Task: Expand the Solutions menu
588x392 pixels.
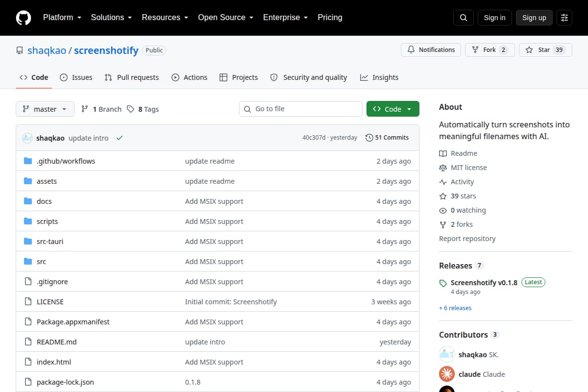Action: tap(111, 18)
